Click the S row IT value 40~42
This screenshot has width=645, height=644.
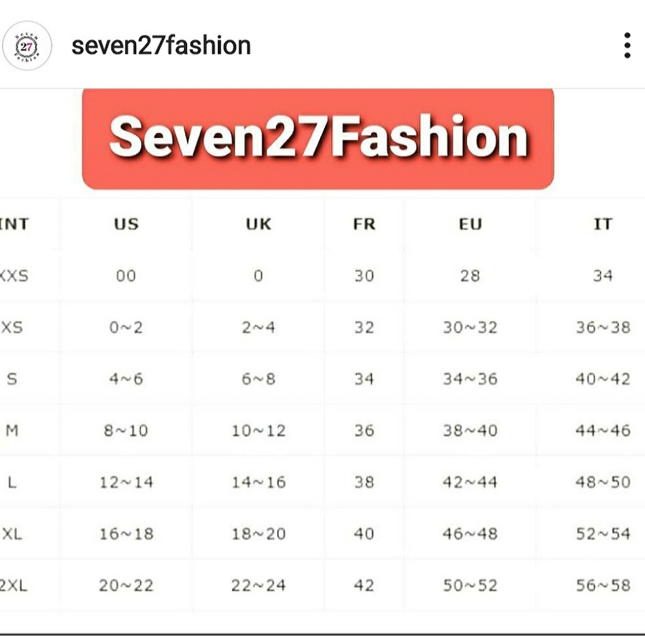tap(604, 379)
